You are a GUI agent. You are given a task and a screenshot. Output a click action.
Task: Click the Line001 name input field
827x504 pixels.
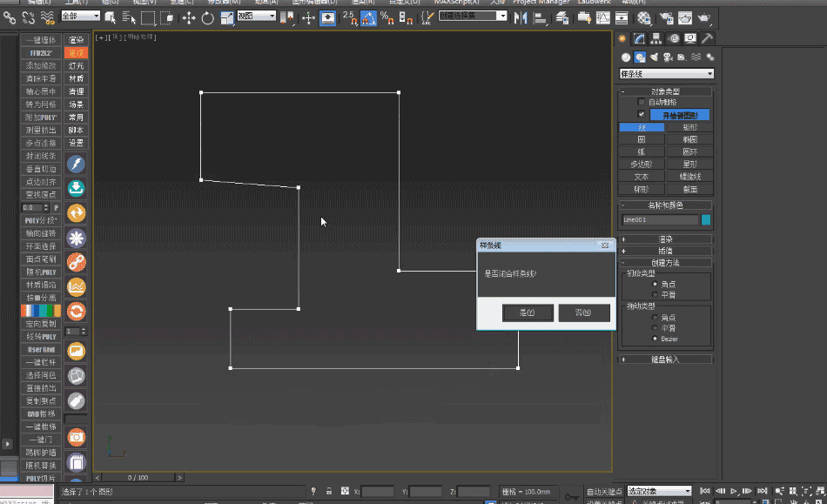click(x=660, y=221)
